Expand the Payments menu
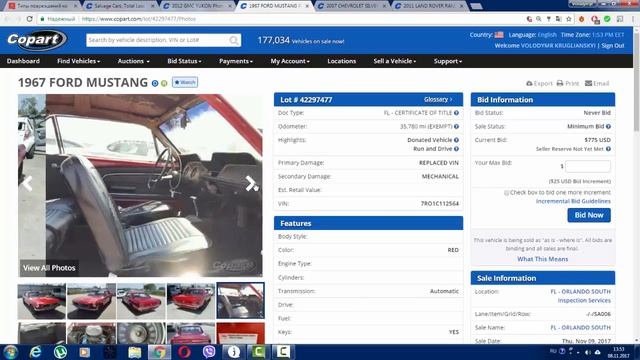Viewport: 640px width, 360px height. pos(236,61)
